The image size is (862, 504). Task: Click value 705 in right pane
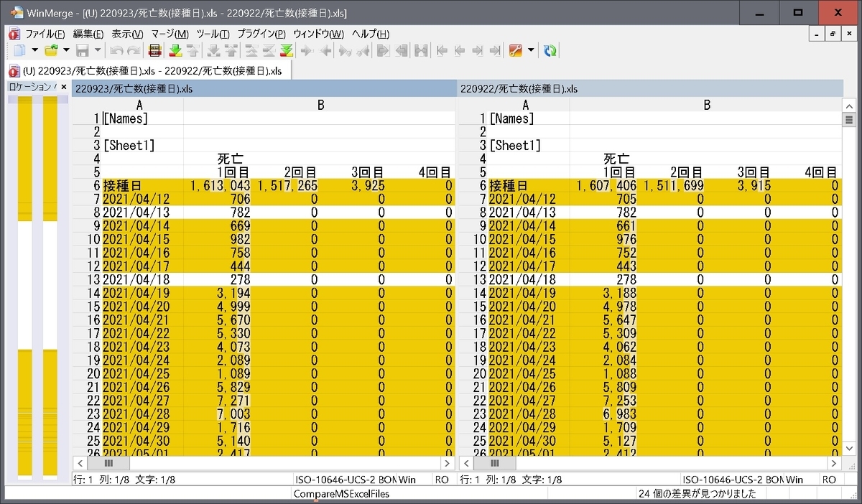tap(626, 199)
